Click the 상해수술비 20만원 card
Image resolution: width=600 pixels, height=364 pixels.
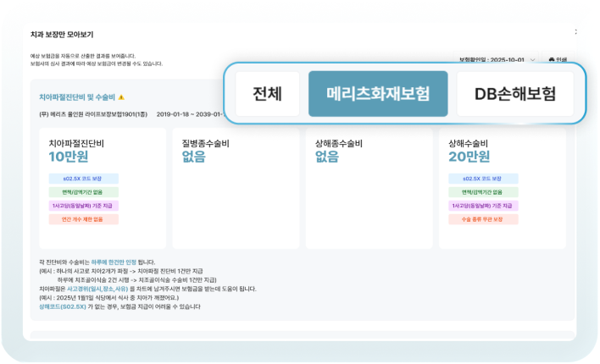click(x=499, y=188)
